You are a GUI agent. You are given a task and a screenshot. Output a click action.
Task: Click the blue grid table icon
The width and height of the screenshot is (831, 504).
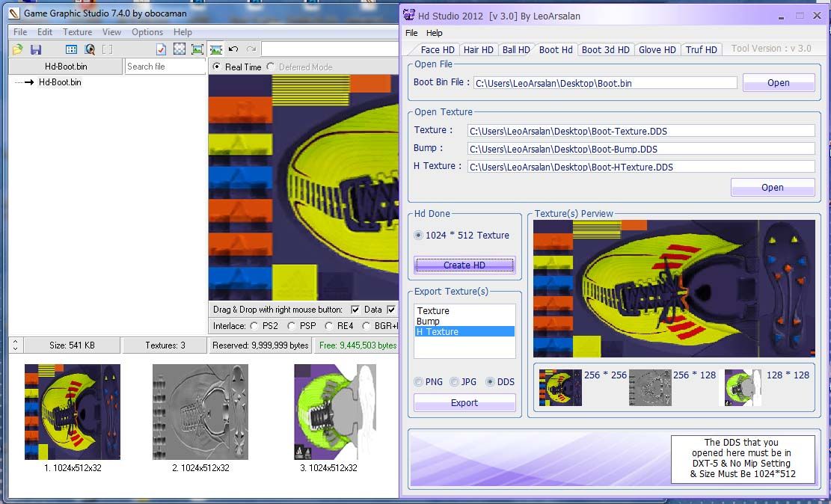point(71,49)
